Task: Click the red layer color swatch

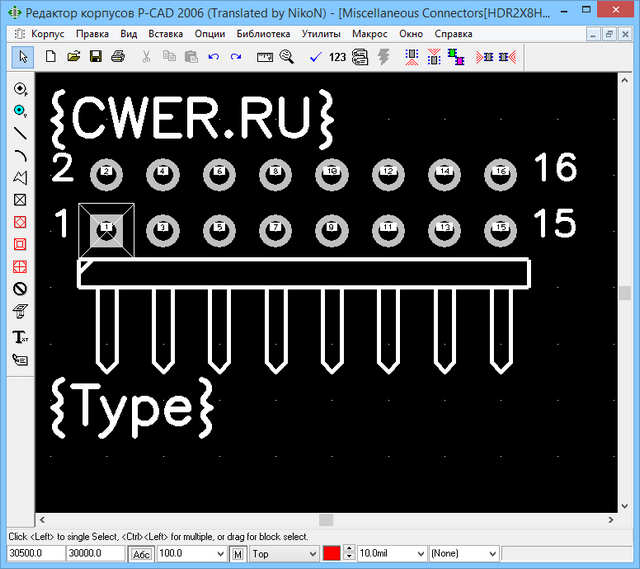Action: coord(332,553)
